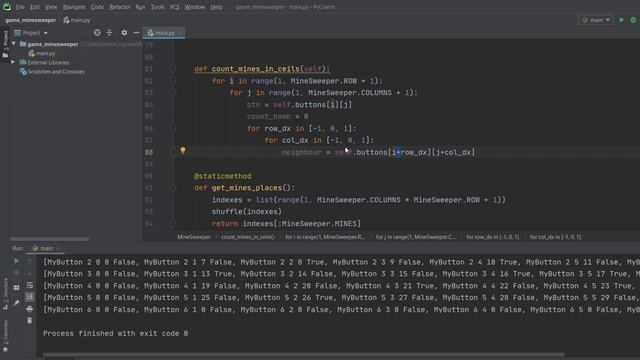Toggle scroll to end in Run console
Image resolution: width=640 pixels, height=360 pixels.
tap(29, 297)
